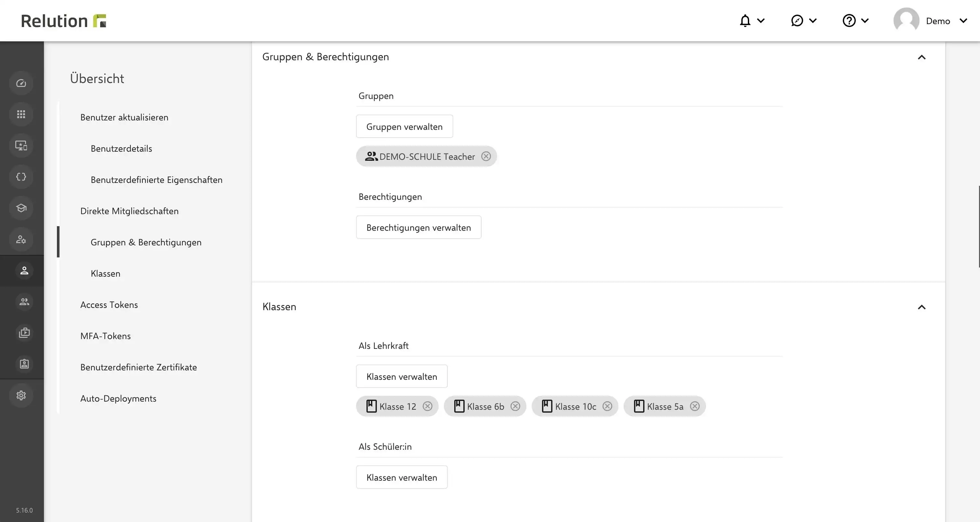This screenshot has width=980, height=522.
Task: Click the Klasse 5a book icon
Action: (639, 406)
